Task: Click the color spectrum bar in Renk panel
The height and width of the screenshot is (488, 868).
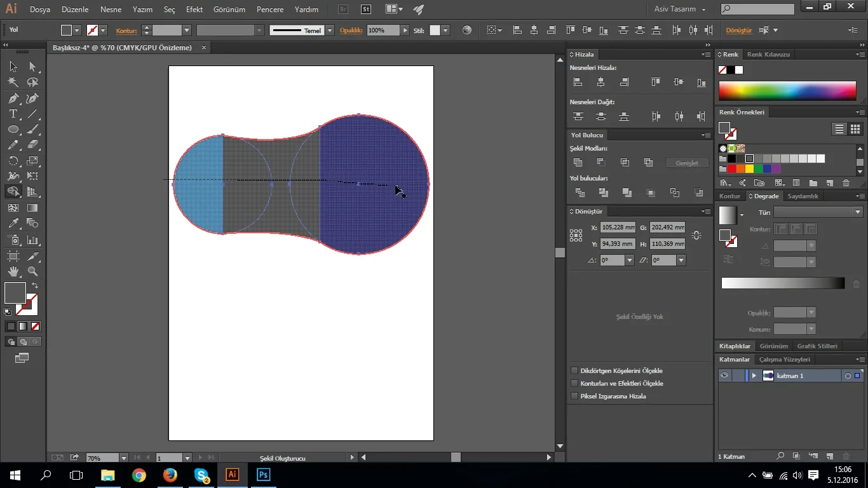Action: pos(787,91)
